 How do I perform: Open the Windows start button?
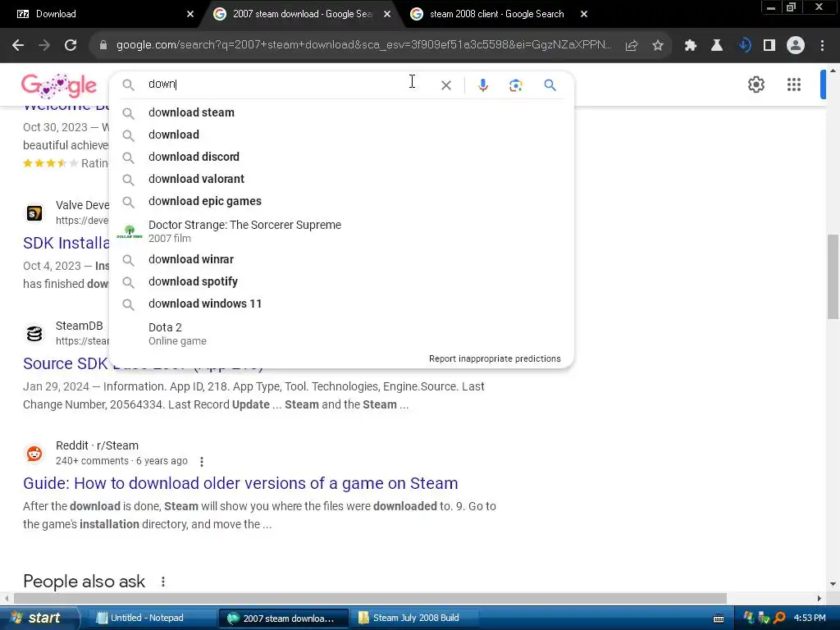point(39,618)
